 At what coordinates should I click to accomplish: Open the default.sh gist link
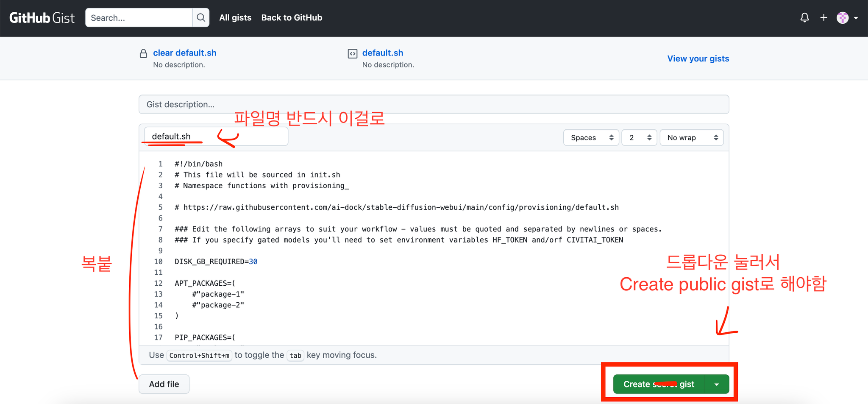383,53
